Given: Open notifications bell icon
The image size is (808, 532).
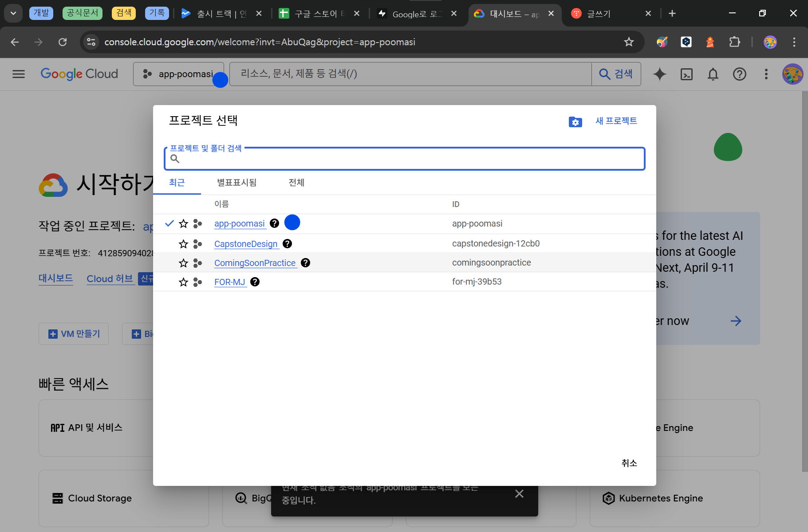Looking at the screenshot, I should (713, 74).
